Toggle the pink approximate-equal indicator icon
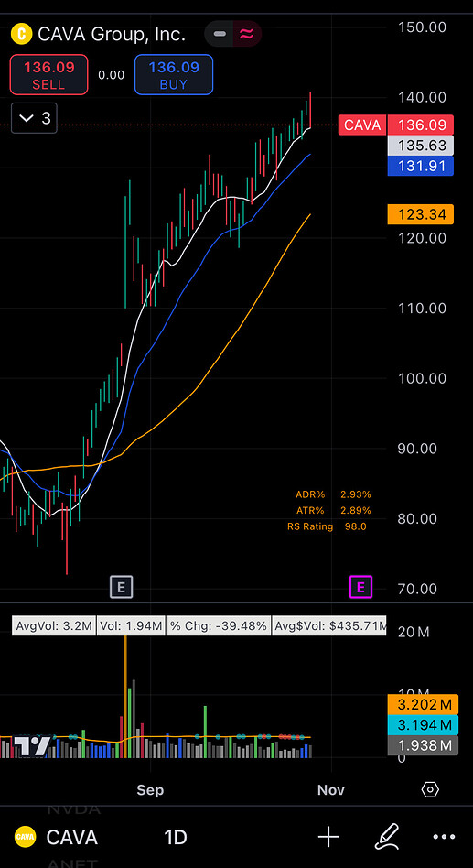Image resolution: width=473 pixels, height=868 pixels. (246, 34)
